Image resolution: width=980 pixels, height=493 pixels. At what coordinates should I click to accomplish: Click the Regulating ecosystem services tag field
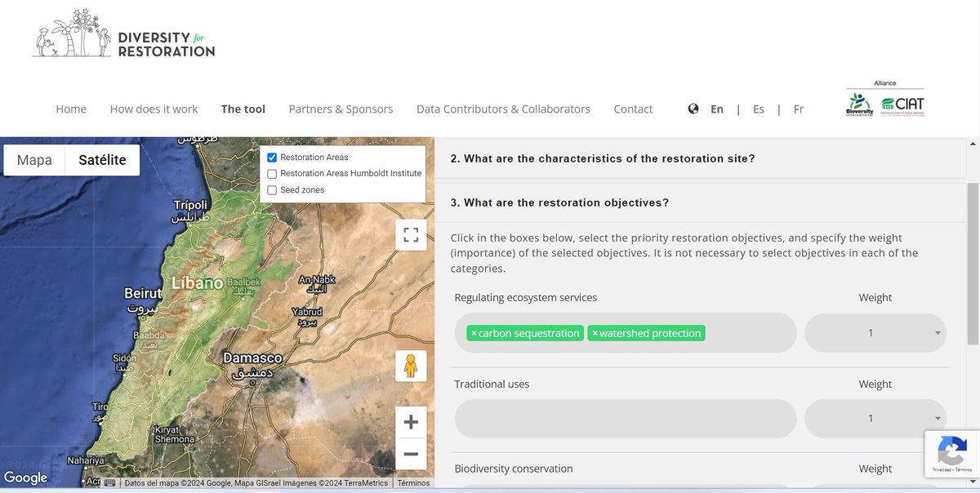[x=625, y=333]
